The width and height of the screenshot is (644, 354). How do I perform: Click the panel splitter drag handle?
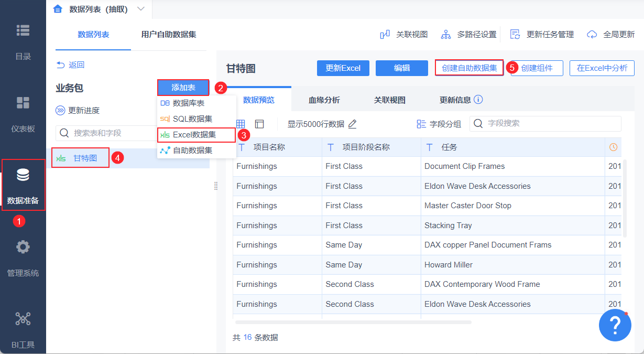tap(216, 186)
